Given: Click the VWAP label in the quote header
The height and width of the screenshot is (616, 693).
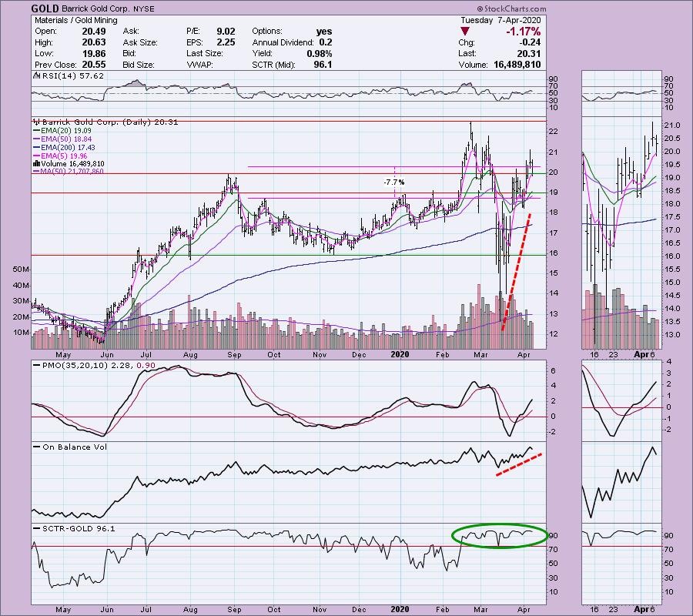Looking at the screenshot, I should [x=199, y=65].
